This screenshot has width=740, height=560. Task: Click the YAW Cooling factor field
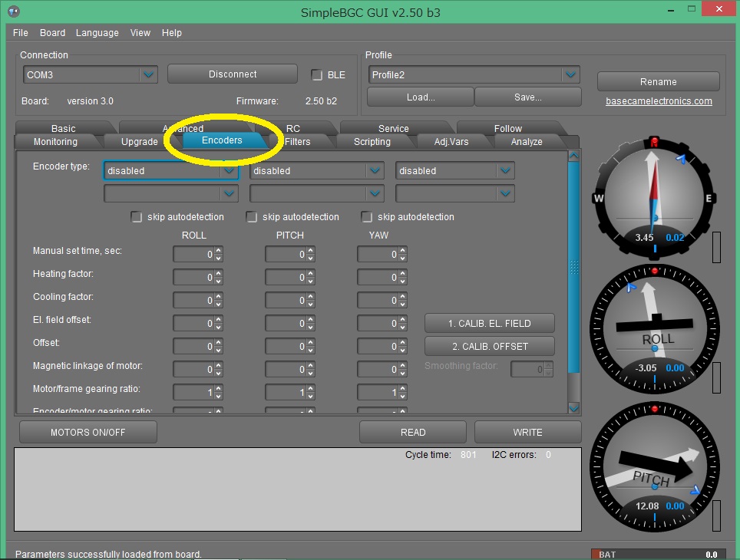(x=382, y=301)
